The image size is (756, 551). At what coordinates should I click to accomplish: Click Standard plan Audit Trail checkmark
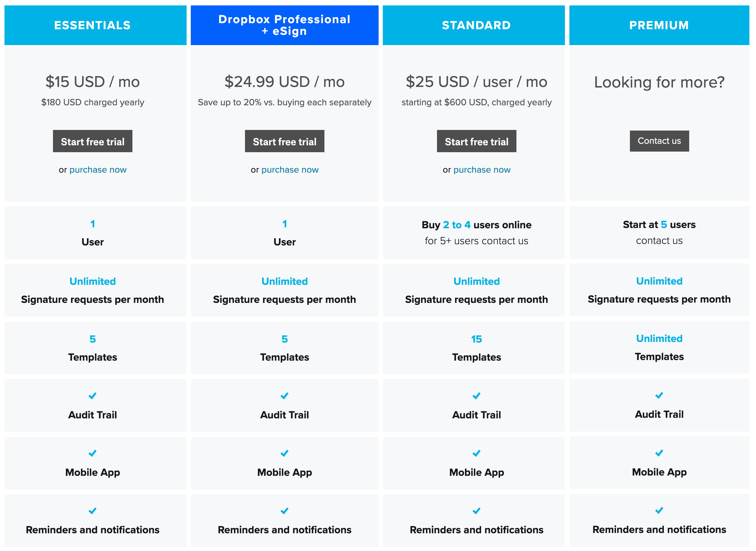coord(476,396)
